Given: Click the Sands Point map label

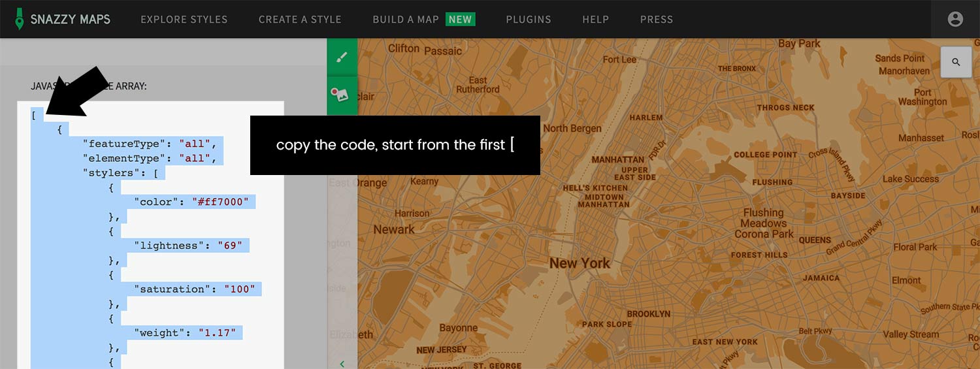Looking at the screenshot, I should coord(900,58).
